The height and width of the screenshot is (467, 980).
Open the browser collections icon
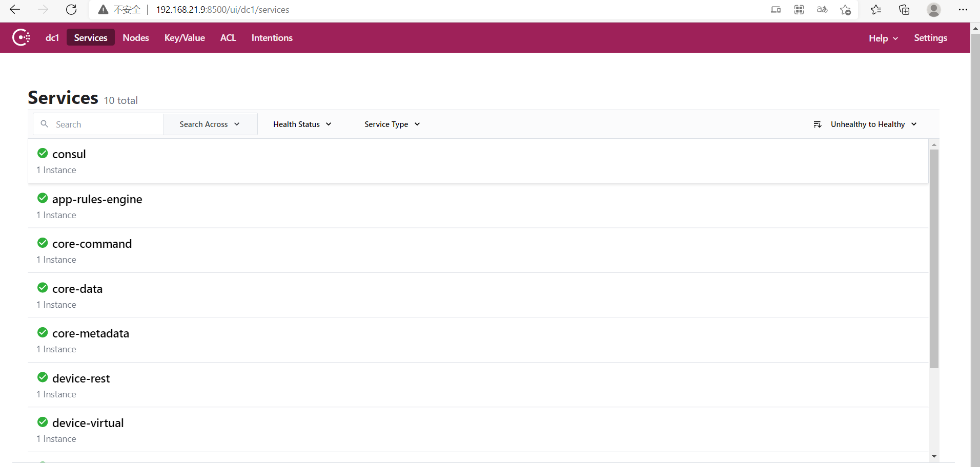[904, 10]
